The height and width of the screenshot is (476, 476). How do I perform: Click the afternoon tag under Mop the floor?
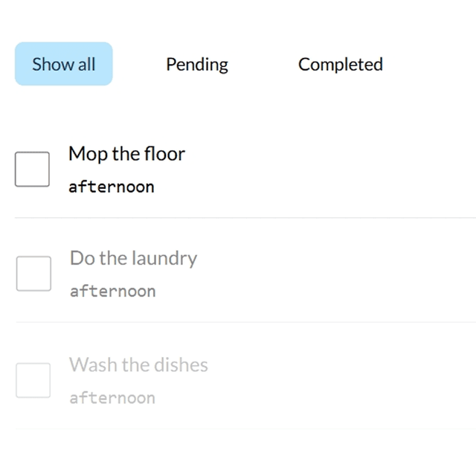pyautogui.click(x=112, y=187)
